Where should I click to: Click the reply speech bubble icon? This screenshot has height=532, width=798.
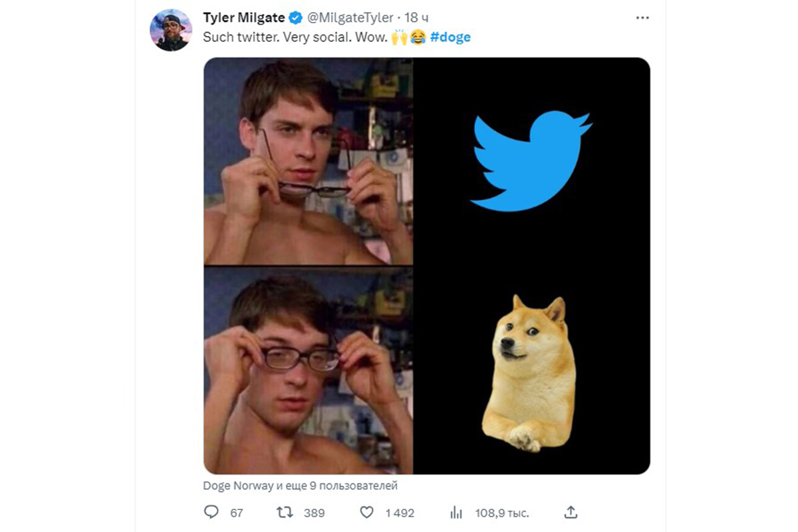(x=211, y=513)
